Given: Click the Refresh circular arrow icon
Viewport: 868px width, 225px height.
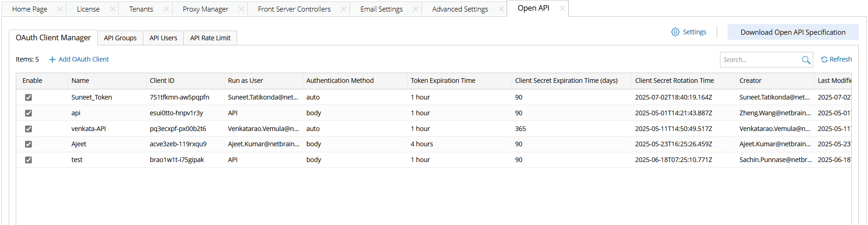Looking at the screenshot, I should (824, 60).
